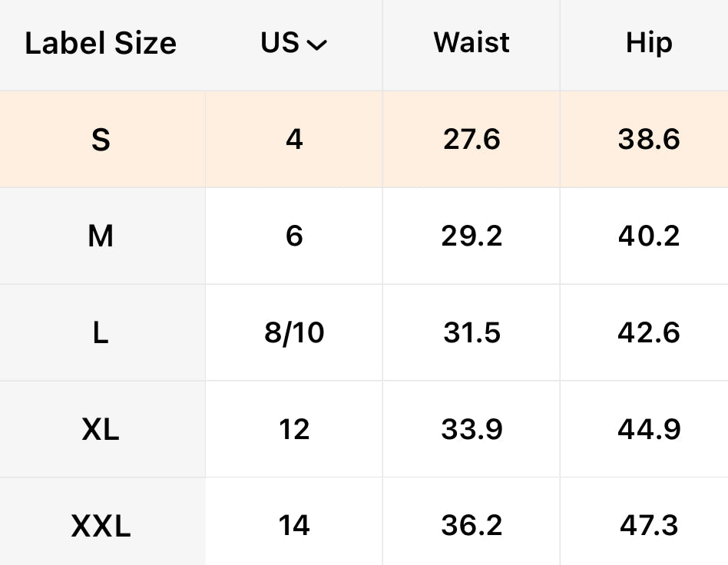This screenshot has width=728, height=565.
Task: Click the Waist column header
Action: click(x=472, y=43)
